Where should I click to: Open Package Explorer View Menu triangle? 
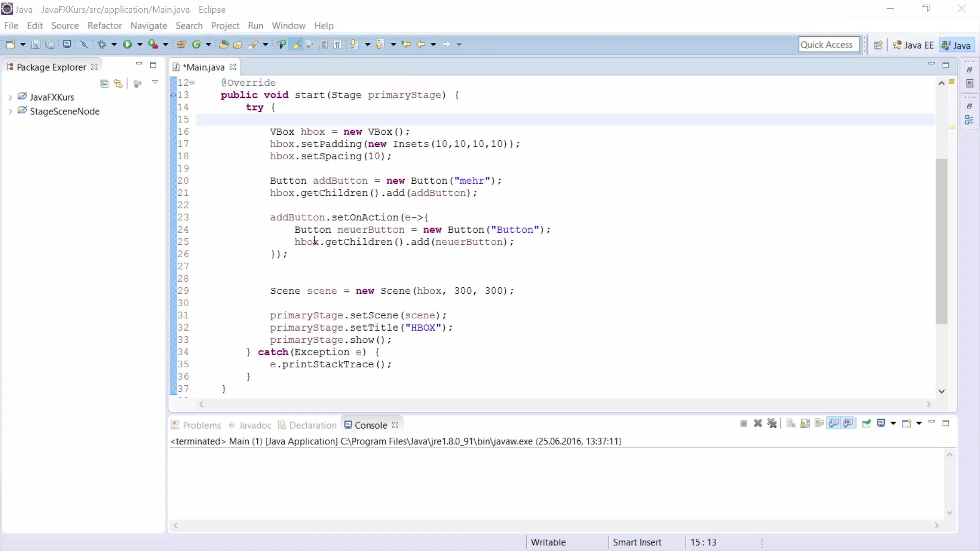155,82
